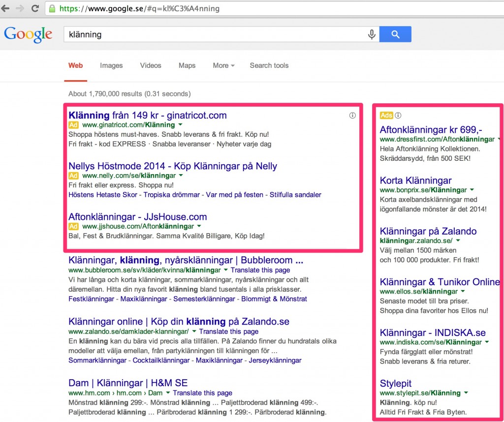Screen dimensions: 504x422
Task: Click the Ad badge under the Nelly result
Action: coord(73,176)
